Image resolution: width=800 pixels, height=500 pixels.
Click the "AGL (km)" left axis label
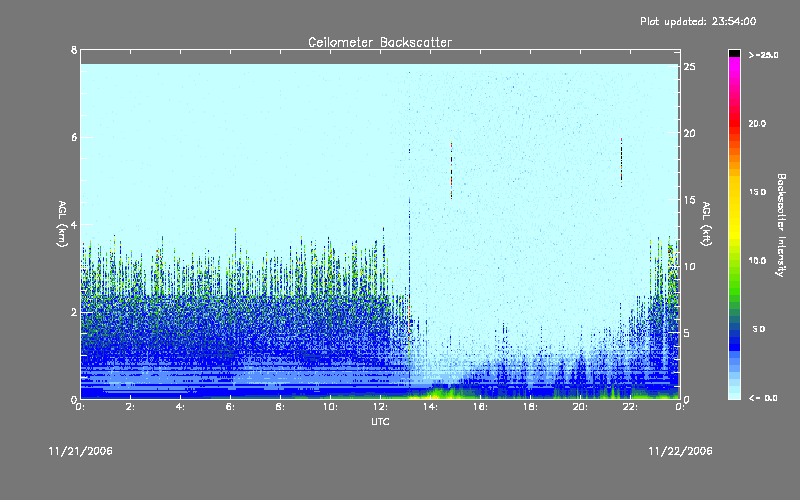[62, 224]
